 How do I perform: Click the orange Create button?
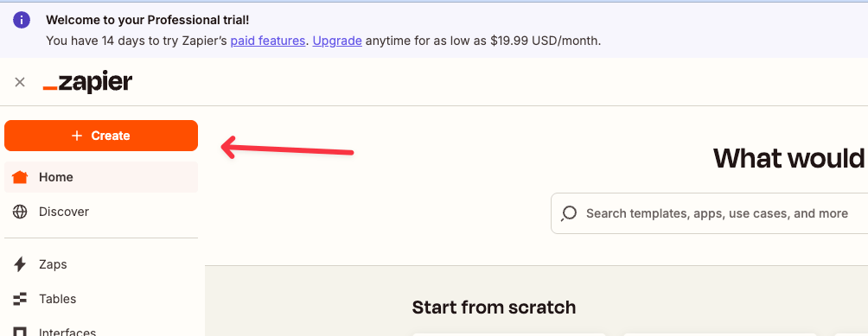tap(101, 136)
